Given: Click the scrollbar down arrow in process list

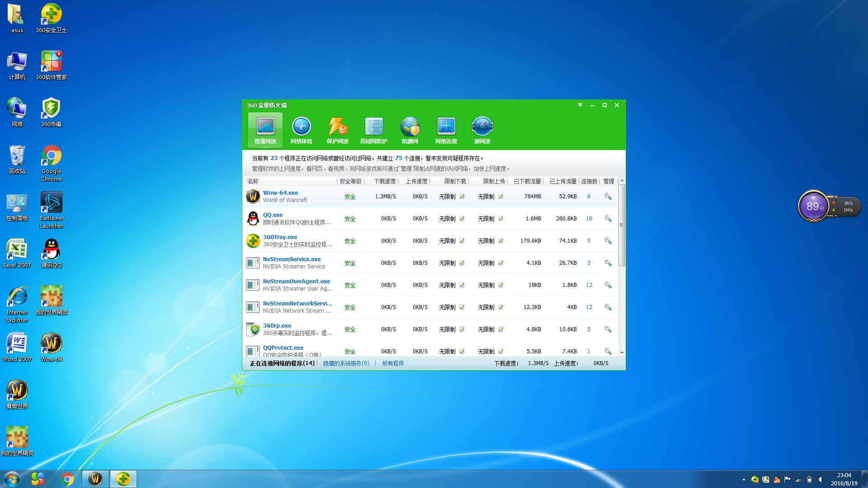Looking at the screenshot, I should point(622,352).
